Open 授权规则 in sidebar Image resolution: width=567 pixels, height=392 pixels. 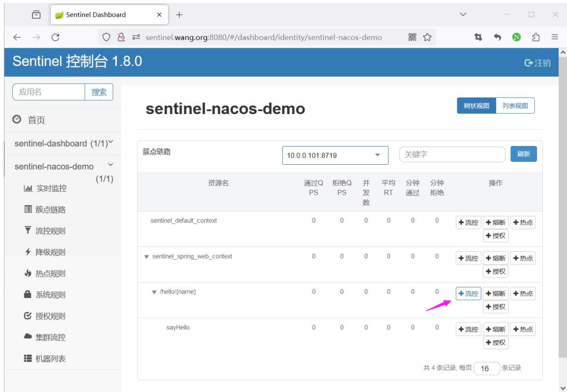[x=45, y=316]
